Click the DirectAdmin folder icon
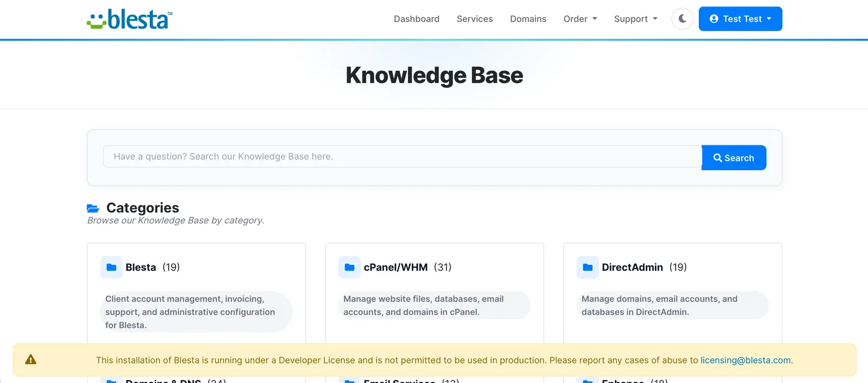The image size is (868, 383). click(588, 267)
